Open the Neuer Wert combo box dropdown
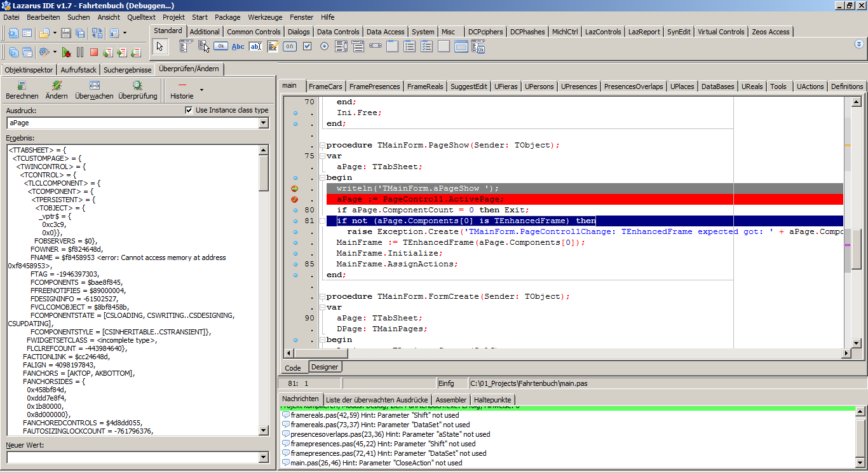 264,458
